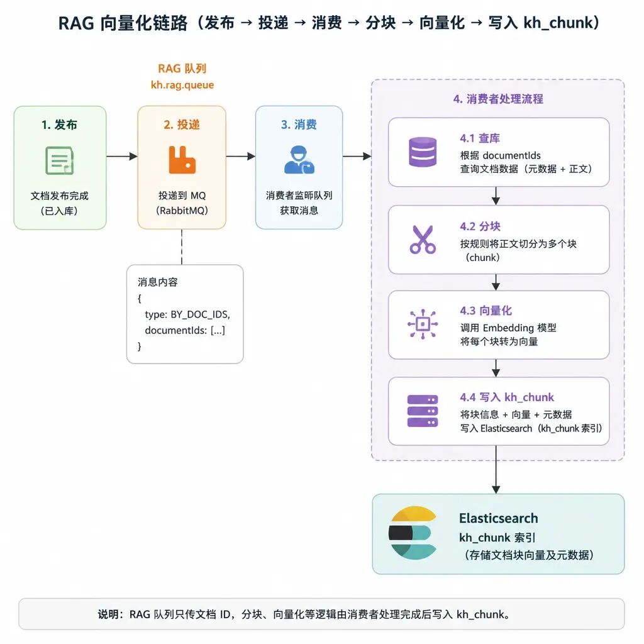Click the blue consumer person icon

coord(299,160)
